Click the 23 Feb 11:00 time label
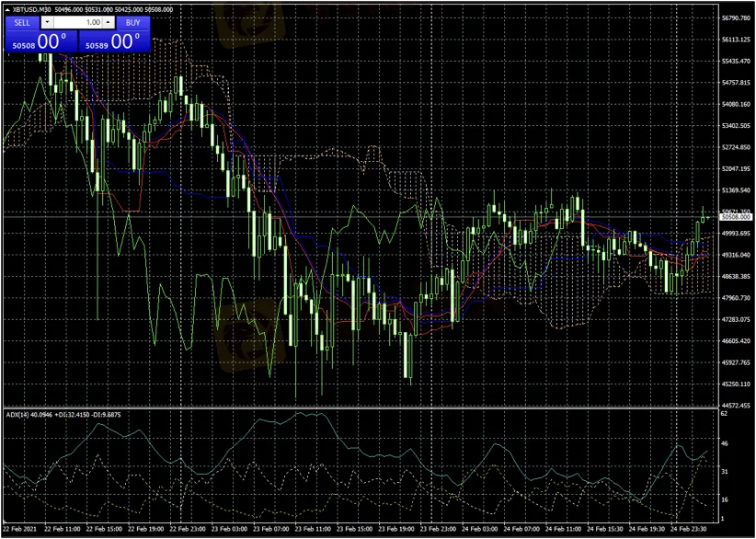The width and height of the screenshot is (756, 539). pos(315,530)
